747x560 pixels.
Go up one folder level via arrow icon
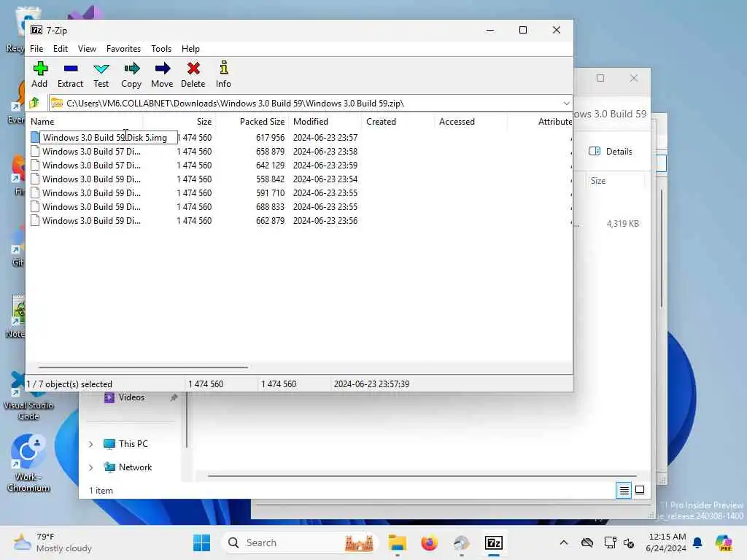[x=35, y=103]
